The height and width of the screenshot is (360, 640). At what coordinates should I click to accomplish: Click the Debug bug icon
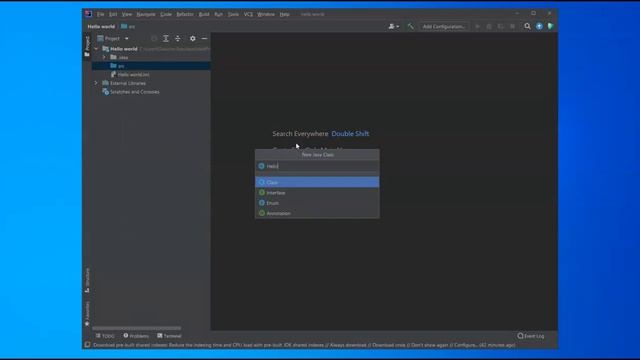pos(489,27)
